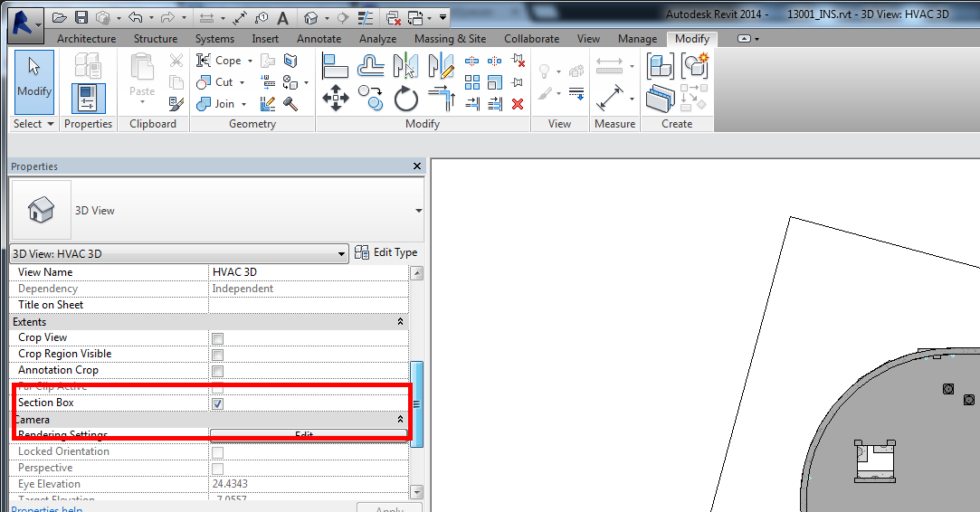Uncheck the Section Box checkbox
The height and width of the screenshot is (512, 980).
(x=217, y=403)
